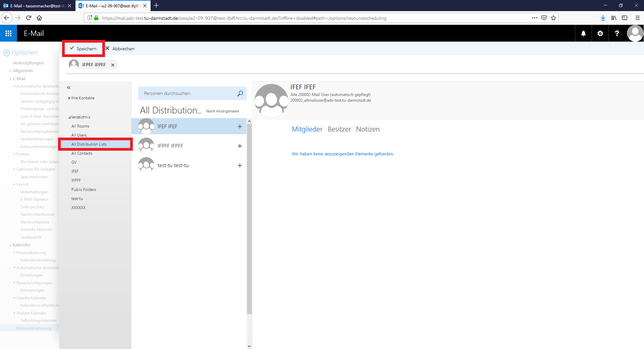Click Abbrechen to cancel

(120, 49)
